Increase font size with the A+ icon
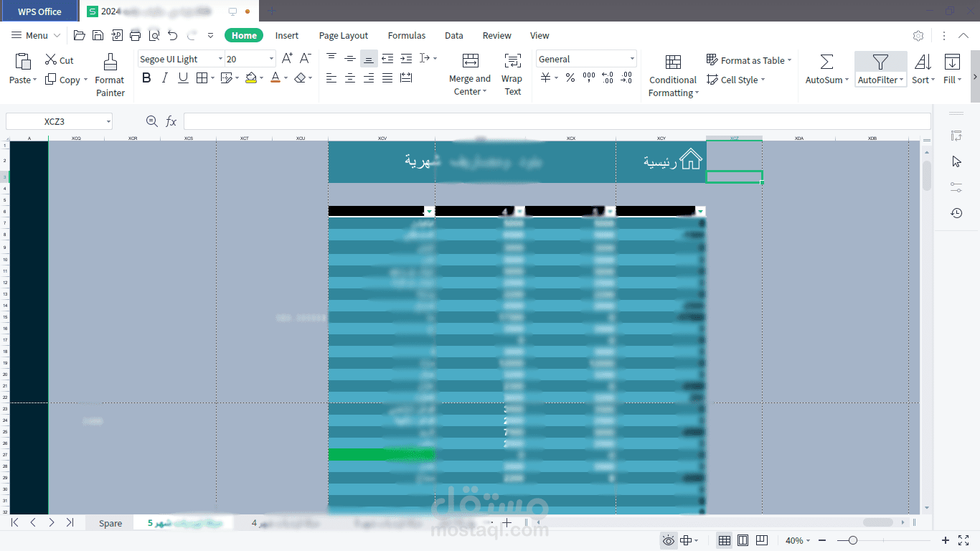This screenshot has width=980, height=551. click(x=287, y=59)
